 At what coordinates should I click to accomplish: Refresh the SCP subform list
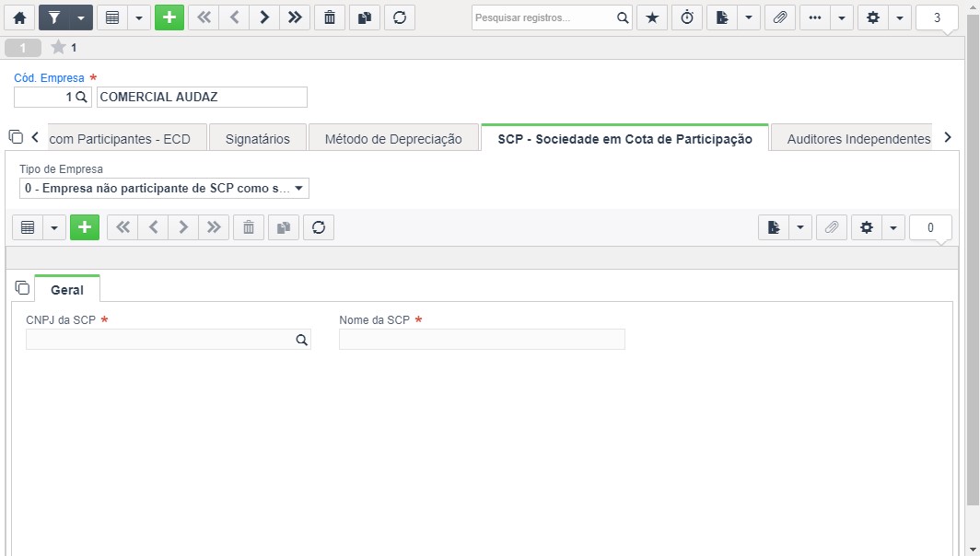[319, 227]
